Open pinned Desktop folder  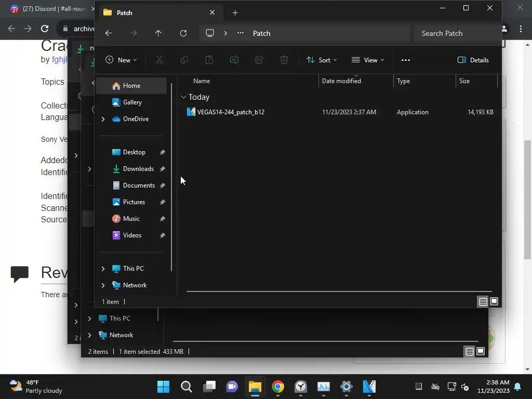coord(134,152)
